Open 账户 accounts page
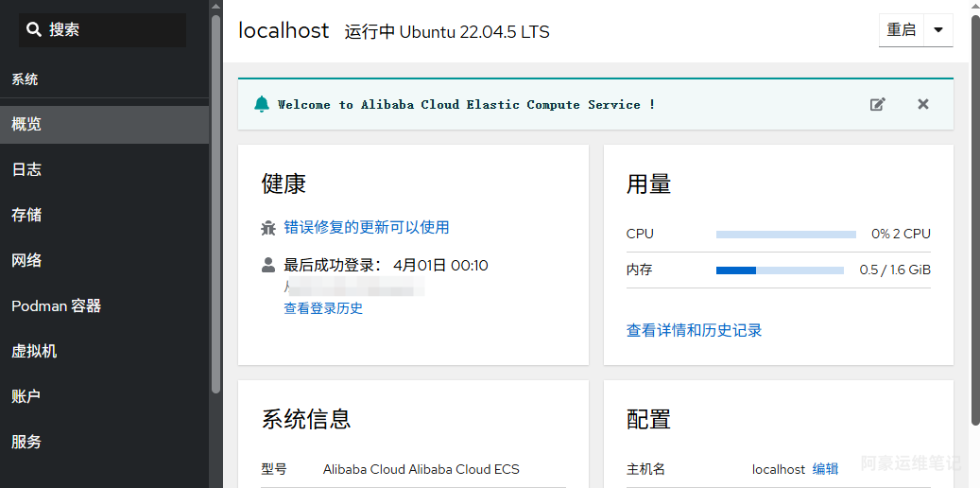 (x=104, y=396)
